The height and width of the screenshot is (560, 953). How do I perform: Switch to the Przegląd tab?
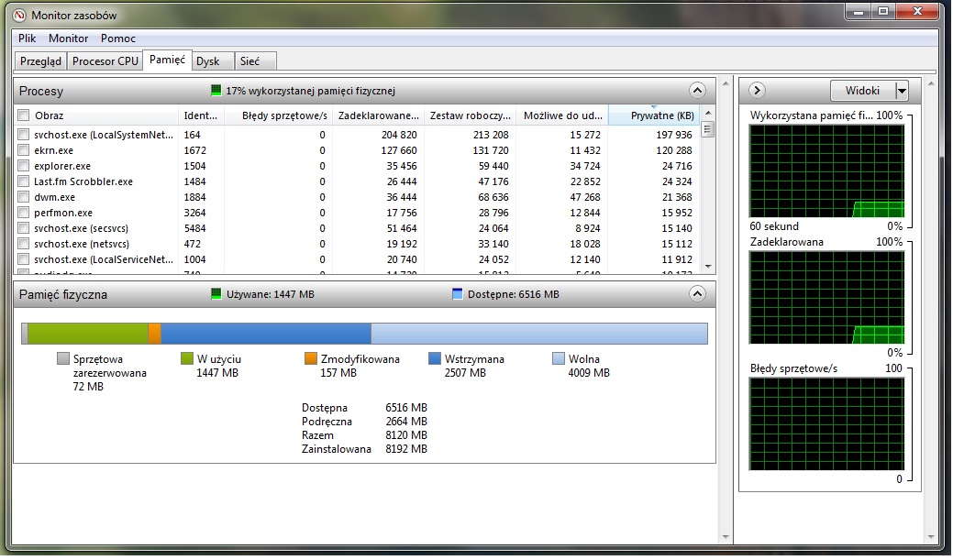tap(40, 61)
